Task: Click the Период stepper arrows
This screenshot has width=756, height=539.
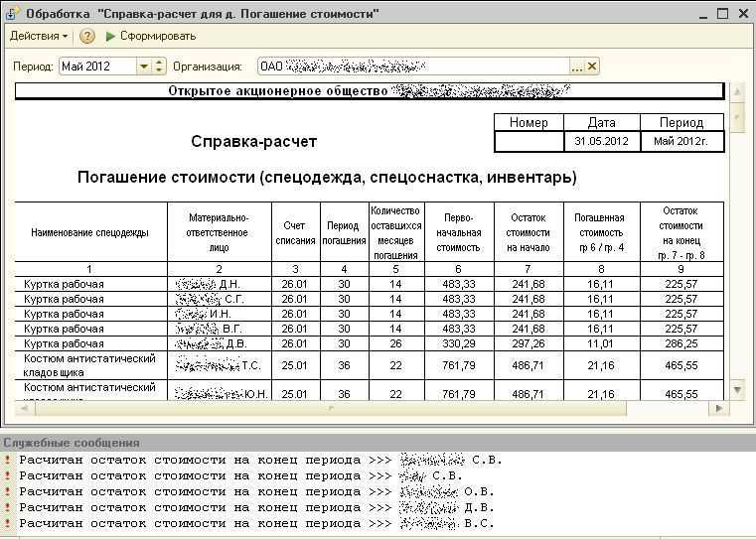Action: pyautogui.click(x=159, y=67)
